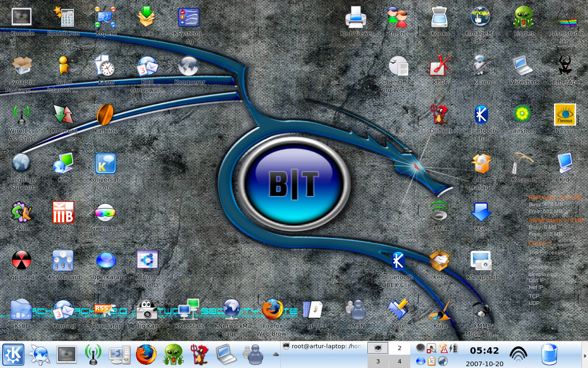
Task: Launch Synaptic Package Manager
Action: [x=22, y=66]
